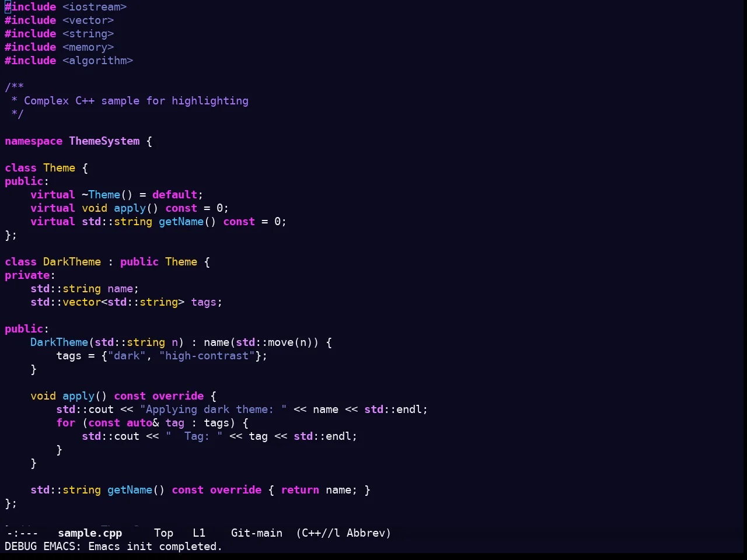Viewport: 747px width, 560px height.
Task: Click 'vector' in 'std::vector<std::string>'
Action: [82, 302]
